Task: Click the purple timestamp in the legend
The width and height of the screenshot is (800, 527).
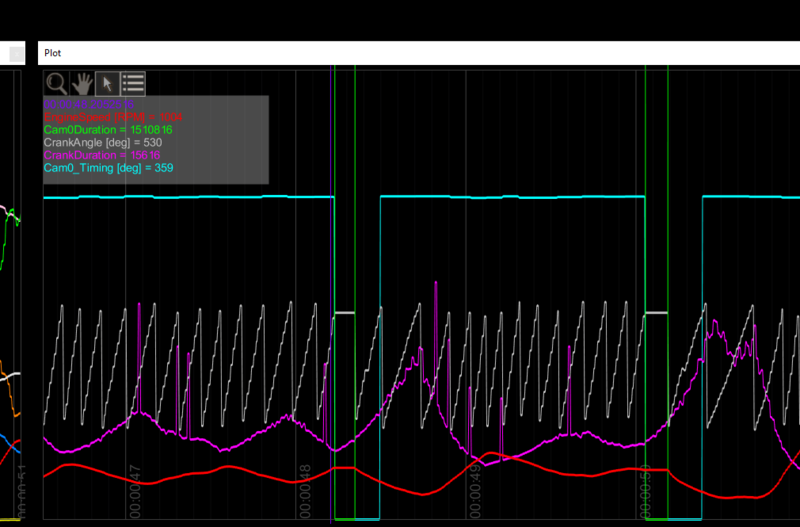Action: [x=88, y=103]
